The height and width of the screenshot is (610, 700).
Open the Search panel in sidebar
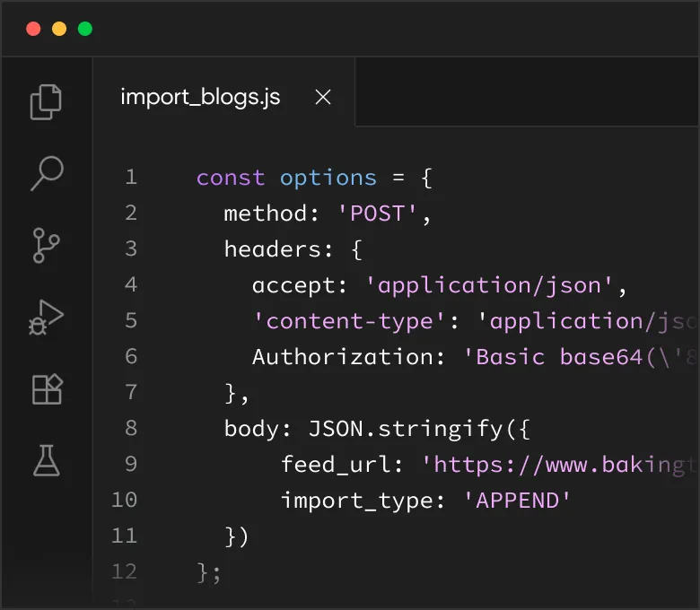[x=47, y=173]
